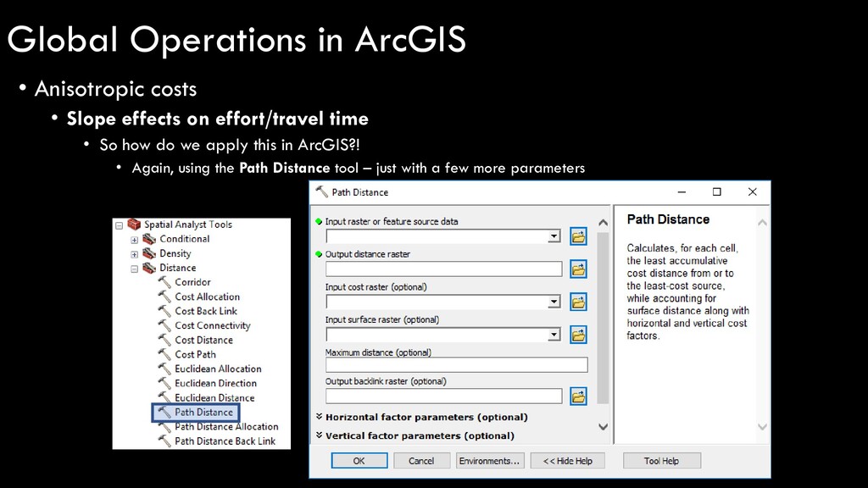Collapse the Distance toolset
This screenshot has height=488, width=868.
click(135, 269)
